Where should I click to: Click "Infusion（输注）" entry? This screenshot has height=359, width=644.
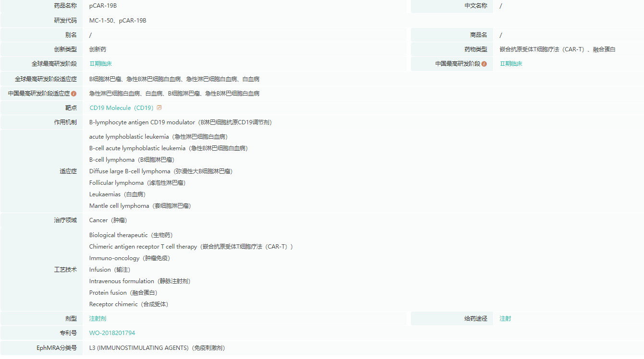[110, 270]
